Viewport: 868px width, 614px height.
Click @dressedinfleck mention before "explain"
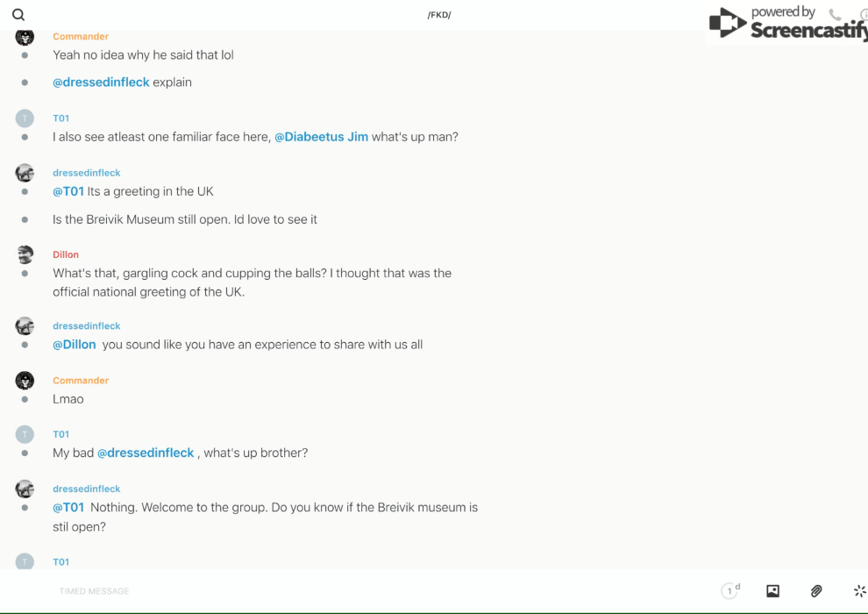coord(101,82)
